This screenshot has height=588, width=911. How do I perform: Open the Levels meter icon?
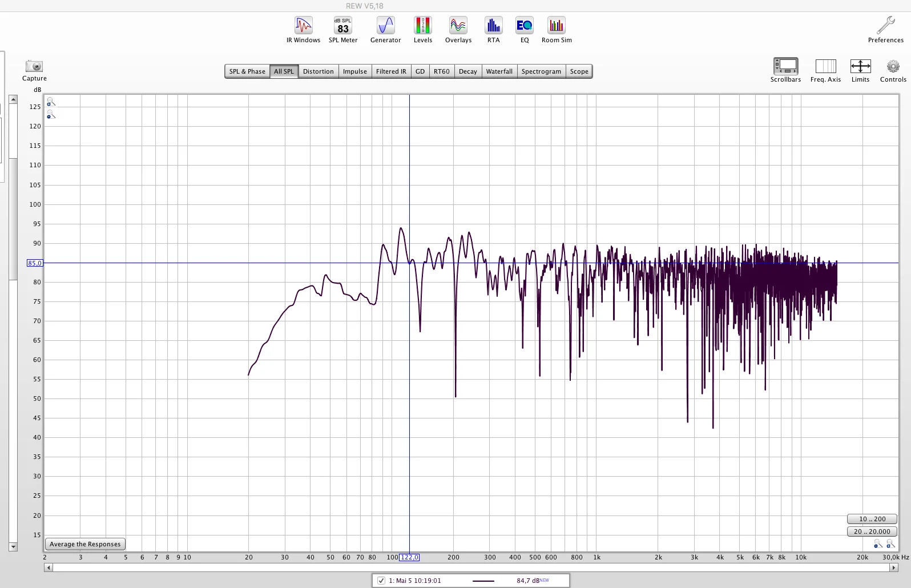(423, 30)
